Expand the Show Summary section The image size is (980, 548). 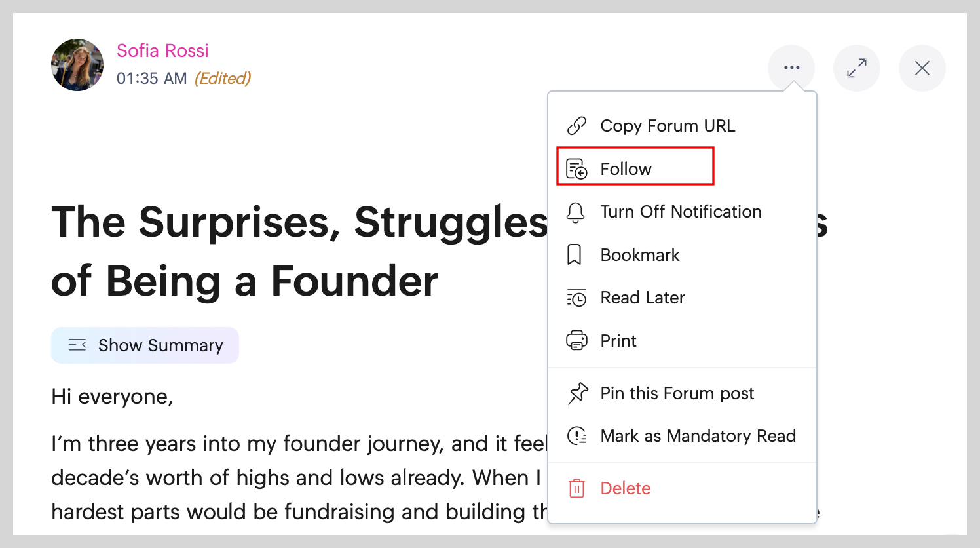[x=145, y=345]
